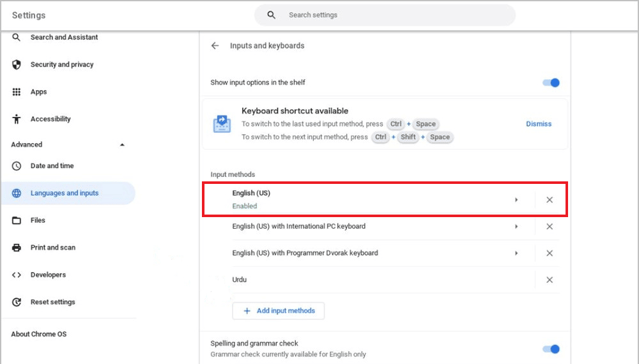Open English (US) input settings arrow

click(x=516, y=199)
